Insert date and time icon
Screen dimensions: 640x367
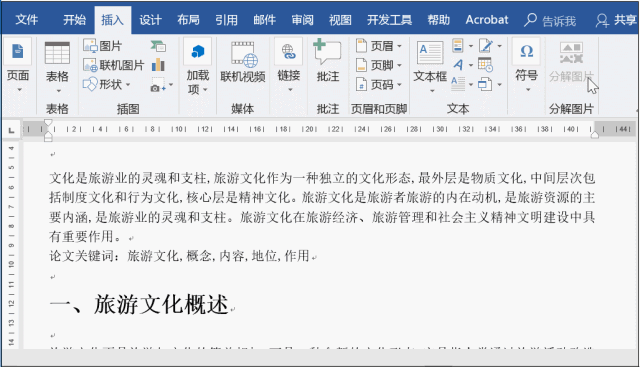[485, 65]
